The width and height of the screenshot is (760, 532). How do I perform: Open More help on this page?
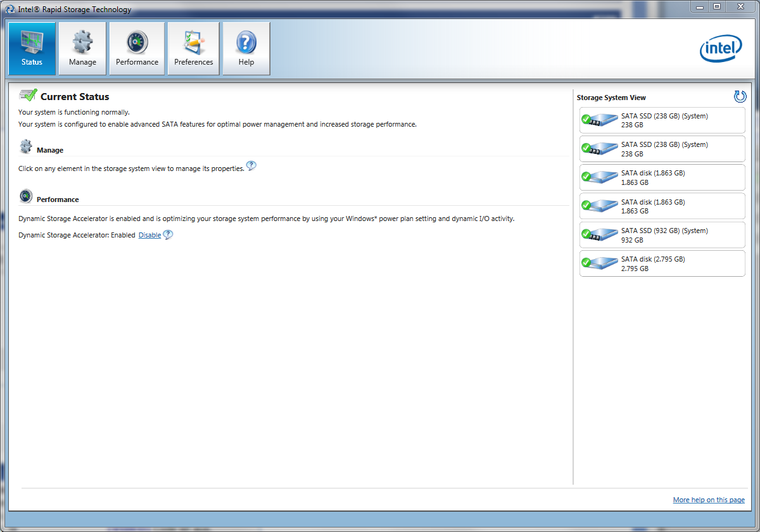709,500
